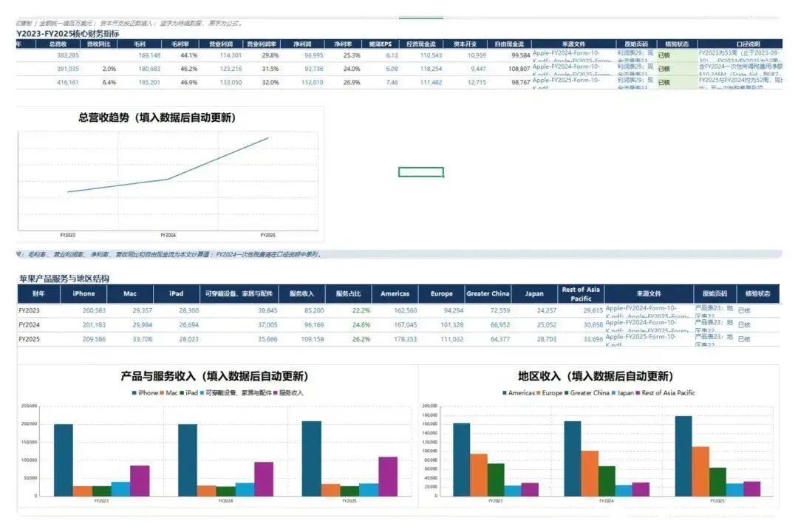Select the FY2024 axis label in 总营收趋势 chart
Viewport: 798px width, 532px height.
(168, 235)
